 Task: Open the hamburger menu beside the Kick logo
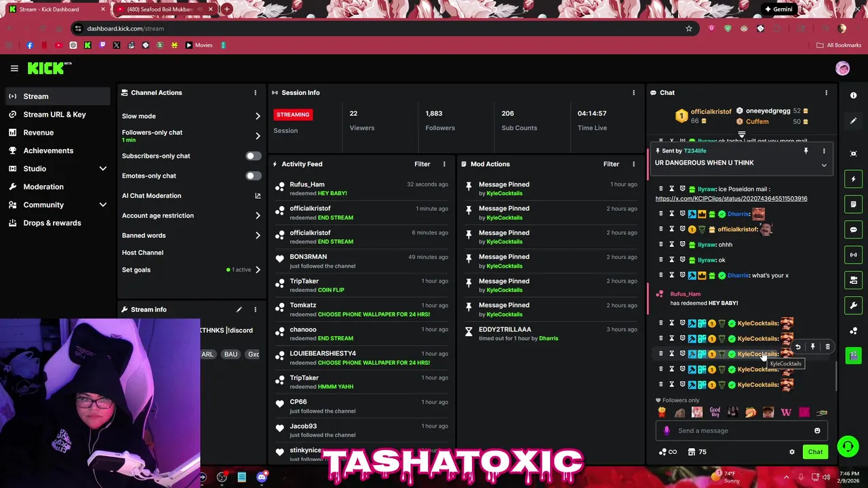14,68
